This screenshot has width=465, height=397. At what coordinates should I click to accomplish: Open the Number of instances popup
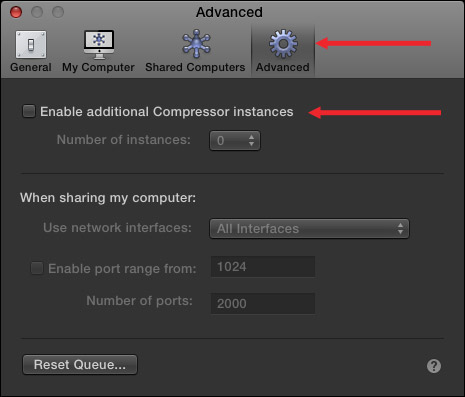(x=235, y=140)
